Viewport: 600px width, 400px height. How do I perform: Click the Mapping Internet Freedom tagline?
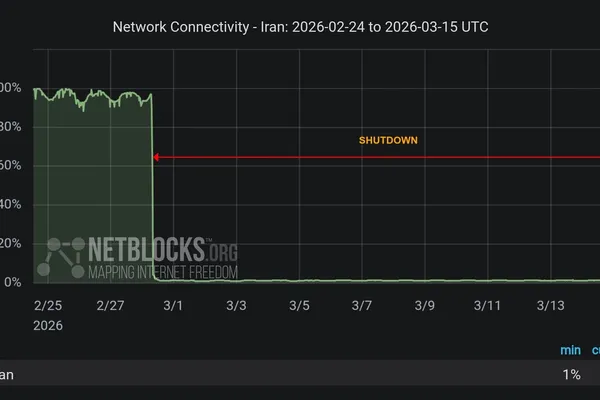pyautogui.click(x=163, y=271)
